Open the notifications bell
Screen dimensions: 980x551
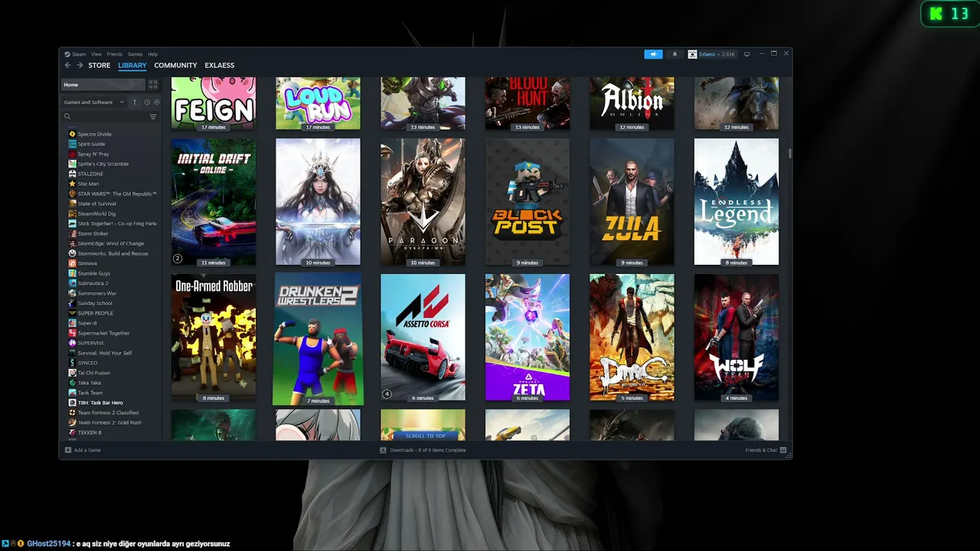(675, 54)
